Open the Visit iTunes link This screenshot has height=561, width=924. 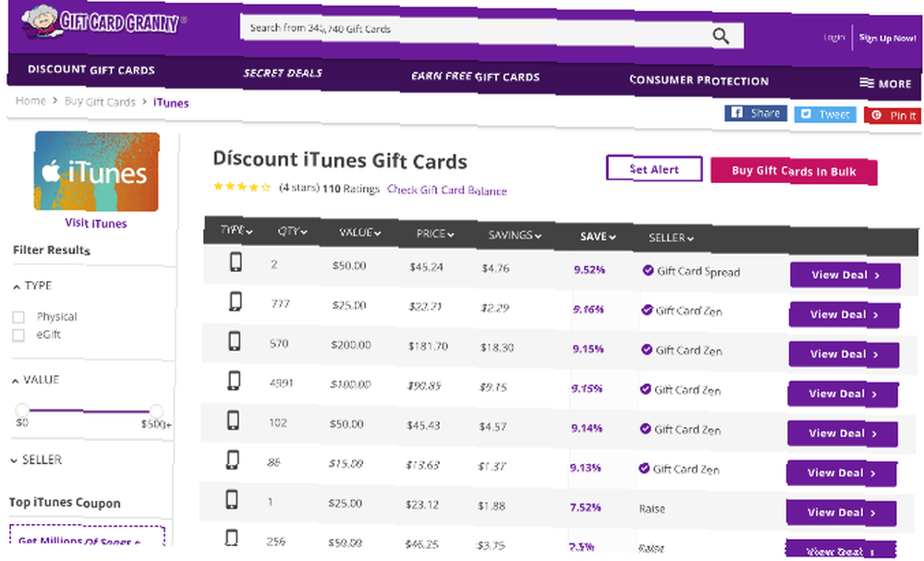(96, 224)
